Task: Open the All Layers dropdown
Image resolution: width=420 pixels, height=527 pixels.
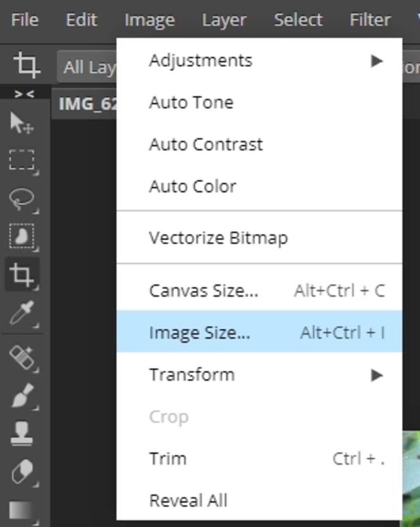Action: 87,67
